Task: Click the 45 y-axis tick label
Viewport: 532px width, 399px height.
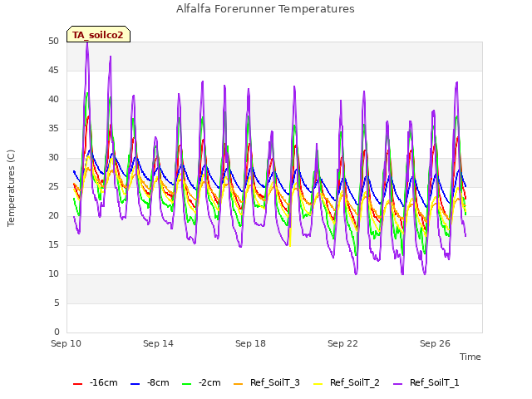Action: pyautogui.click(x=53, y=70)
